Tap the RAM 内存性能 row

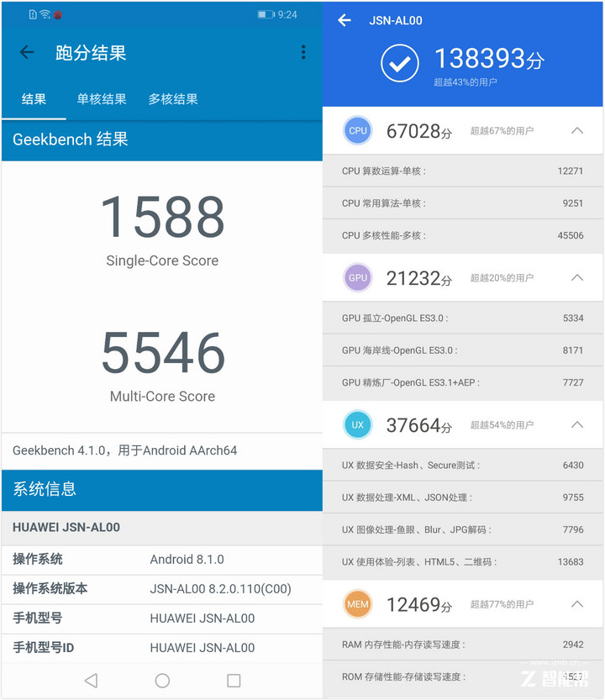pos(462,645)
